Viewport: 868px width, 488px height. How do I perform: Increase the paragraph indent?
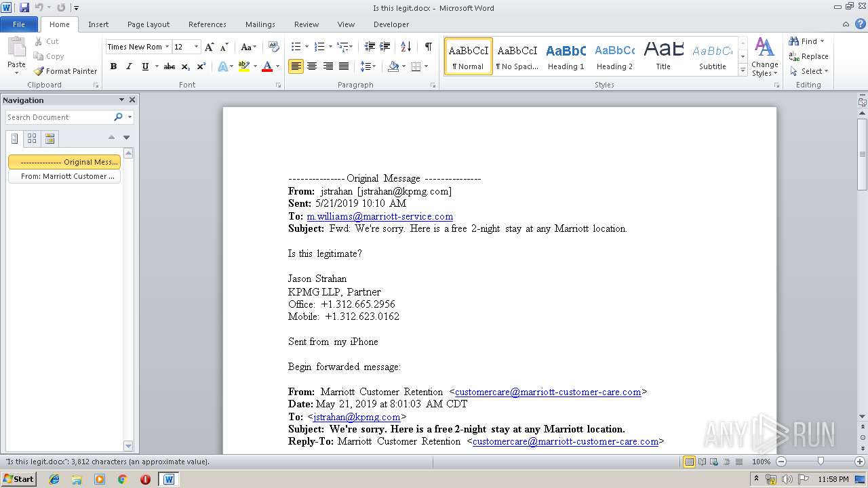tap(384, 47)
